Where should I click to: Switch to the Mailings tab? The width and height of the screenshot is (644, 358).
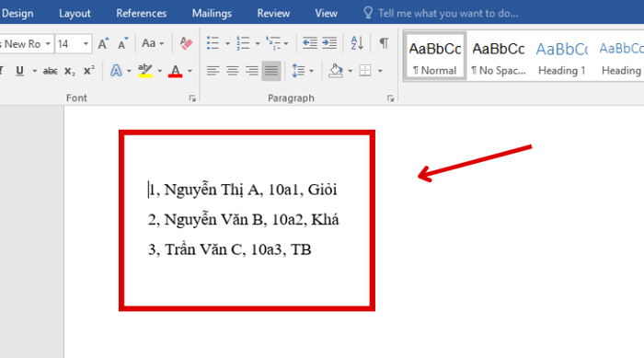pos(212,13)
